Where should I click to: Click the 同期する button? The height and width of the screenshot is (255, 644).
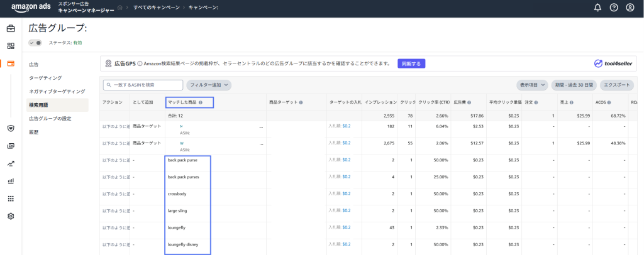pos(411,63)
